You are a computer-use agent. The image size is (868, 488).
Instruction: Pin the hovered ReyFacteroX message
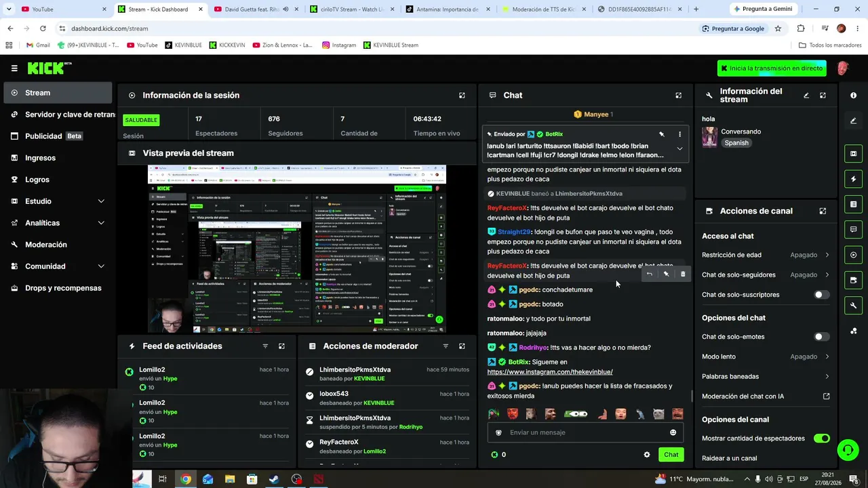[x=666, y=274]
